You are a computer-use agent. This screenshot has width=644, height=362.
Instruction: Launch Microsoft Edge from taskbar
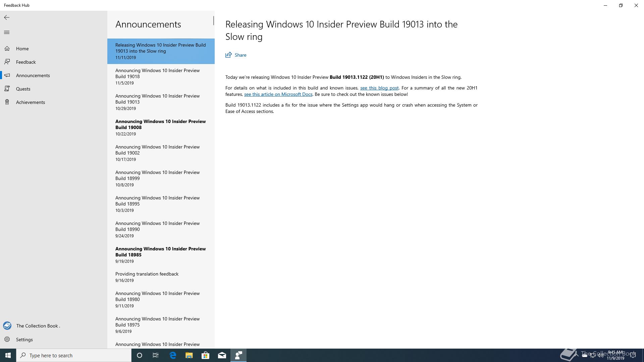pyautogui.click(x=173, y=355)
